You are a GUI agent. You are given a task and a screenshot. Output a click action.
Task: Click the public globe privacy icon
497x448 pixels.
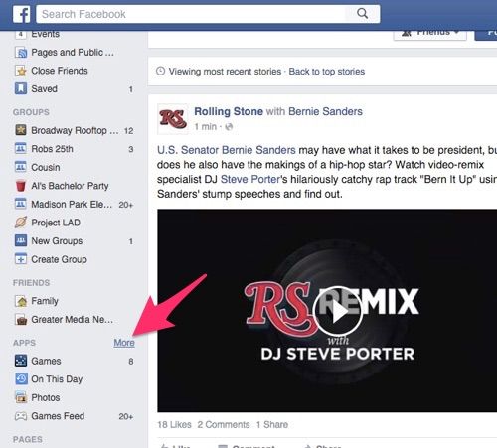229,127
